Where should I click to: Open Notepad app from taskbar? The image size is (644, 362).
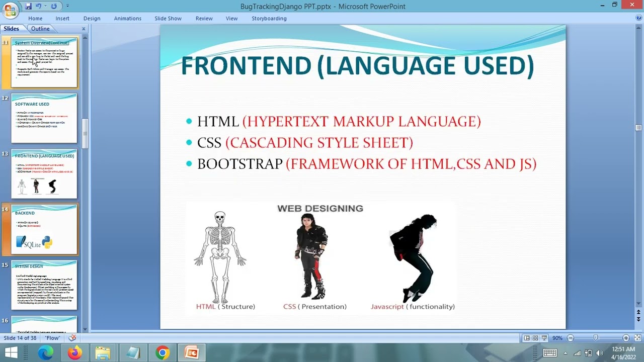pos(133,353)
